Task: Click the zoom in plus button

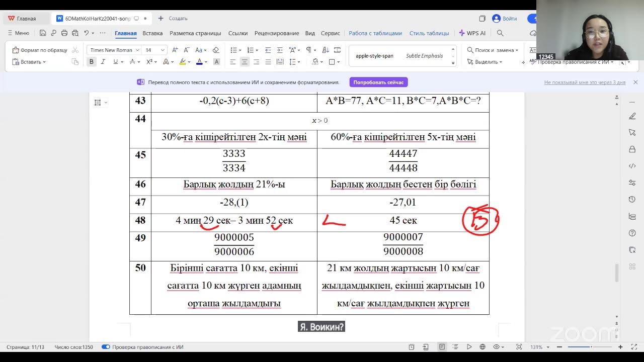Action: coord(620,347)
